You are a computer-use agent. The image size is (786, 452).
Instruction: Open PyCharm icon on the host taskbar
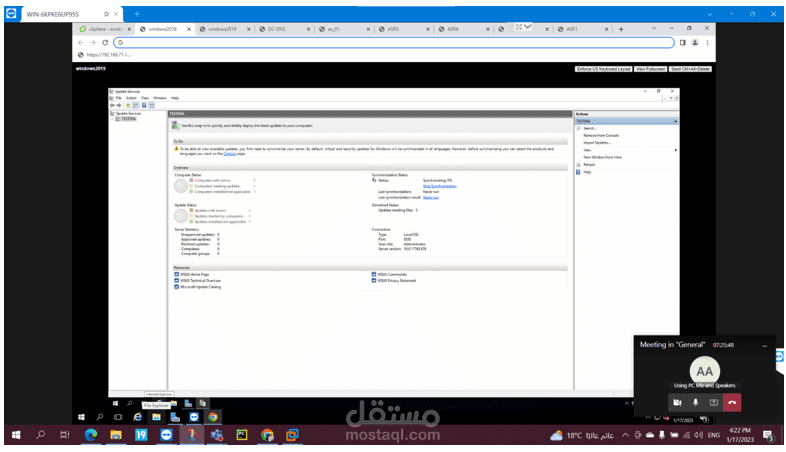(242, 435)
